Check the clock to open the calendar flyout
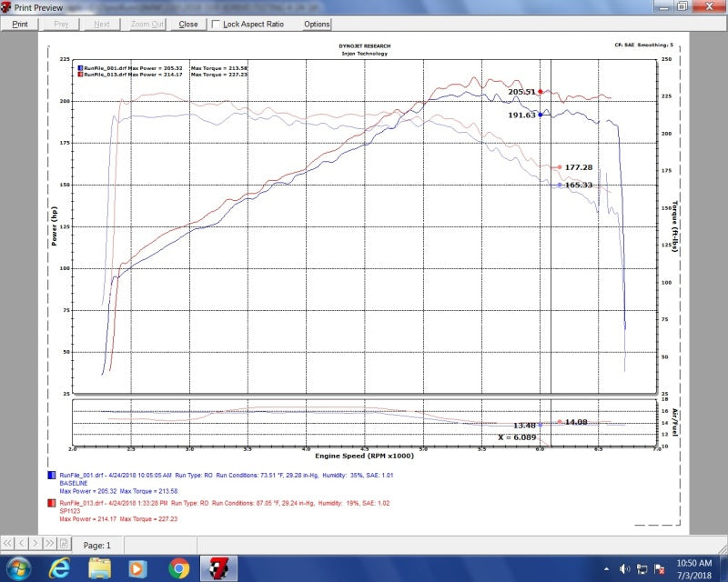The height and width of the screenshot is (582, 728). [x=697, y=568]
